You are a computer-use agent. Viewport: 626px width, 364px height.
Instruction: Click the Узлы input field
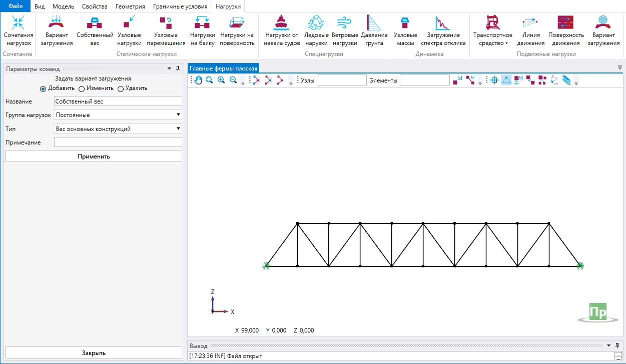point(342,80)
